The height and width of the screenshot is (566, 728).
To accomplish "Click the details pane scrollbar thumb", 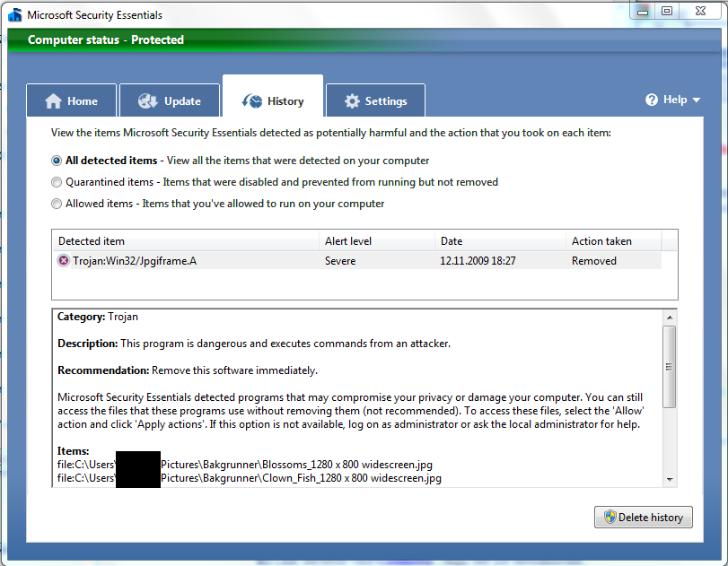I will (x=670, y=367).
